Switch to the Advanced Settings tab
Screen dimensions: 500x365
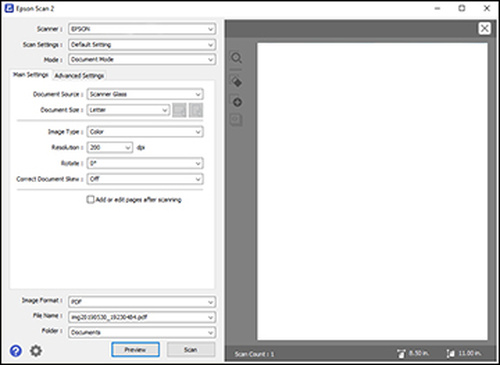coord(79,76)
